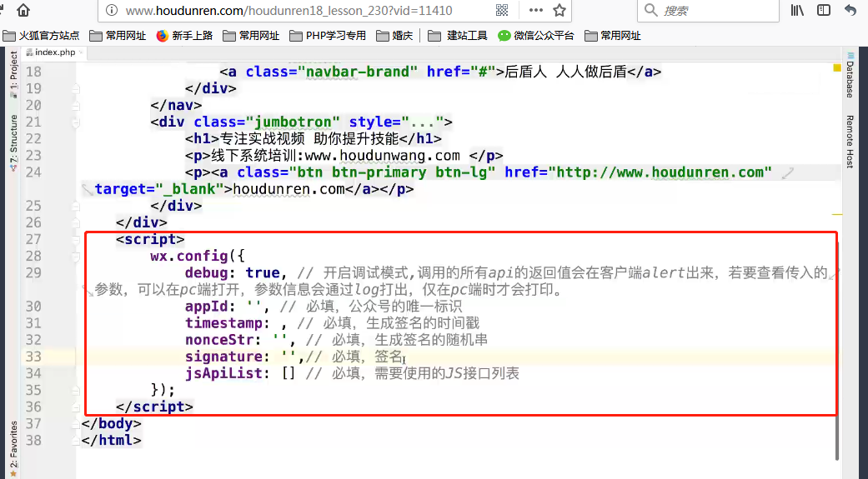868x479 pixels.
Task: Open the 7: Structure tool window
Action: point(14,142)
